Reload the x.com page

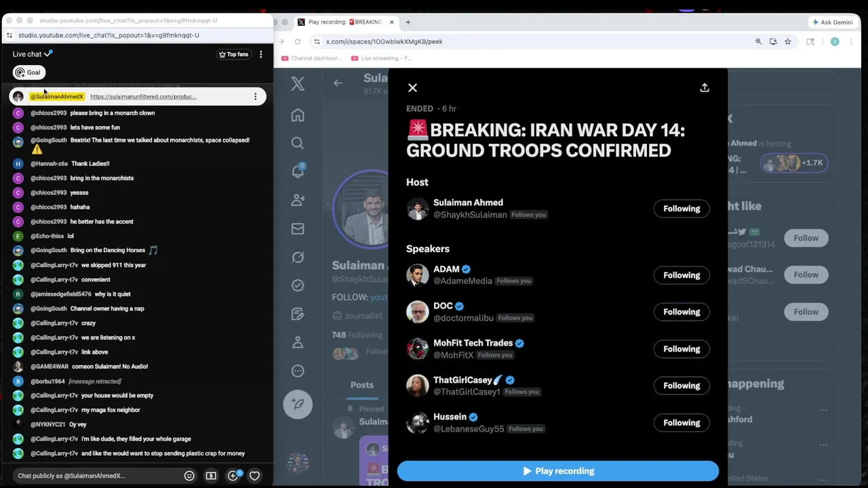pyautogui.click(x=297, y=41)
